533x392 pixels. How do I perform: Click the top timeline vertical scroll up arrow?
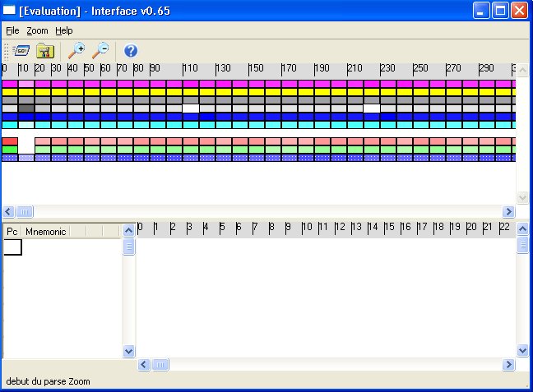[522, 71]
